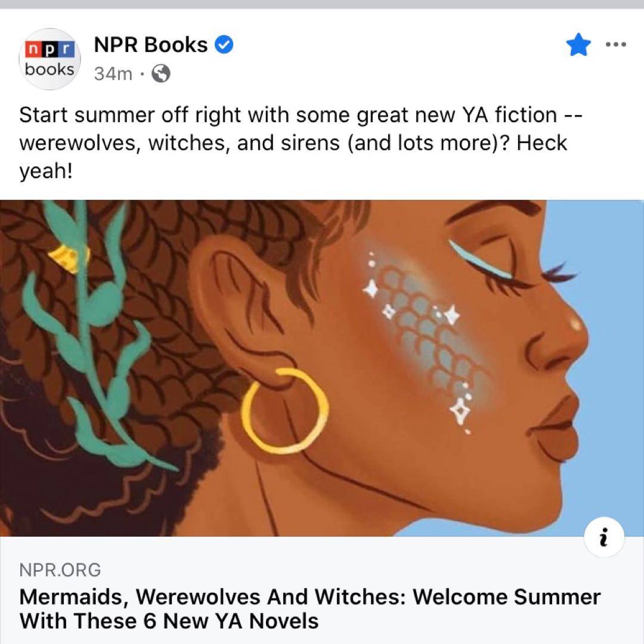This screenshot has width=644, height=644.
Task: Click the red 'n' in npr logo
Action: click(32, 49)
